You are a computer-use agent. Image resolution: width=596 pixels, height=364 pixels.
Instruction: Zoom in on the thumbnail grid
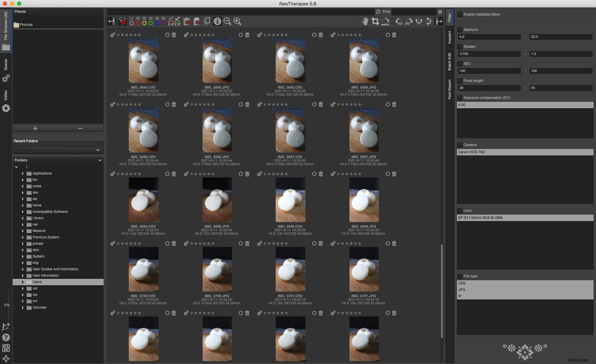coord(237,21)
